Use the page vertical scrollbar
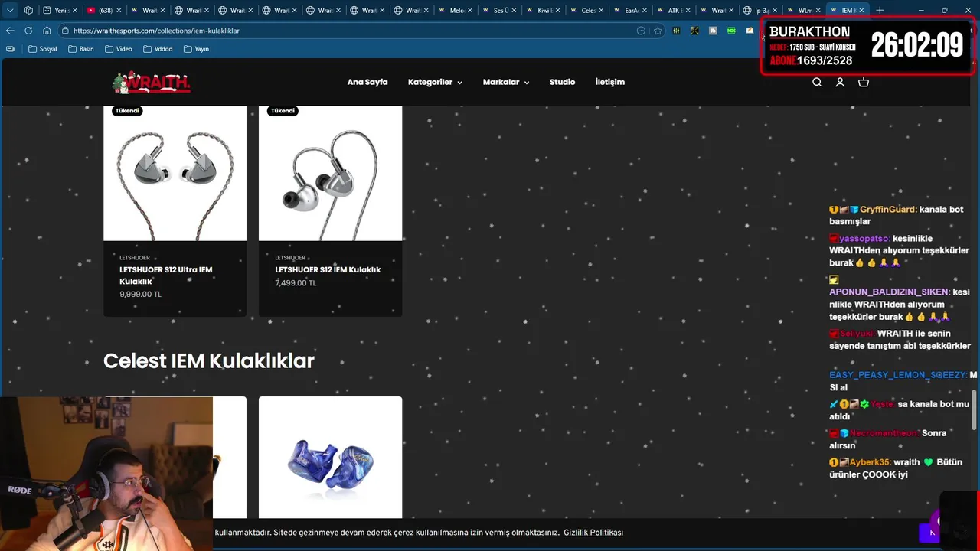This screenshot has height=551, width=980. (975, 409)
